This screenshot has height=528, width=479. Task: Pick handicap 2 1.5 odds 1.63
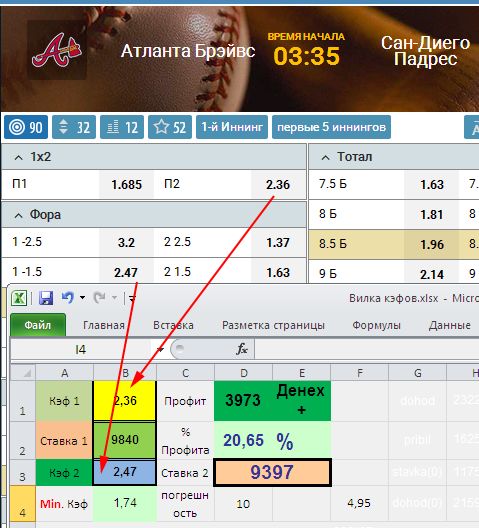[x=278, y=271]
